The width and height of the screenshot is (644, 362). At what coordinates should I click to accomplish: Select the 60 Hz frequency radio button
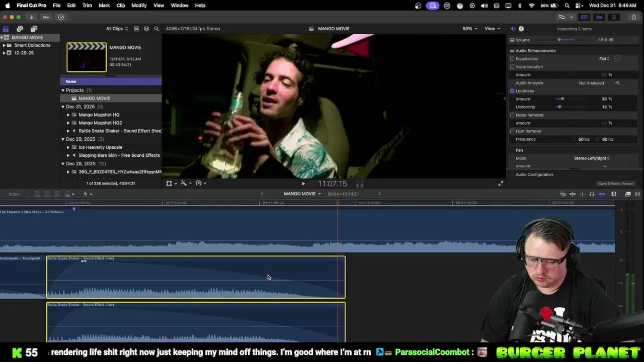tap(598, 139)
